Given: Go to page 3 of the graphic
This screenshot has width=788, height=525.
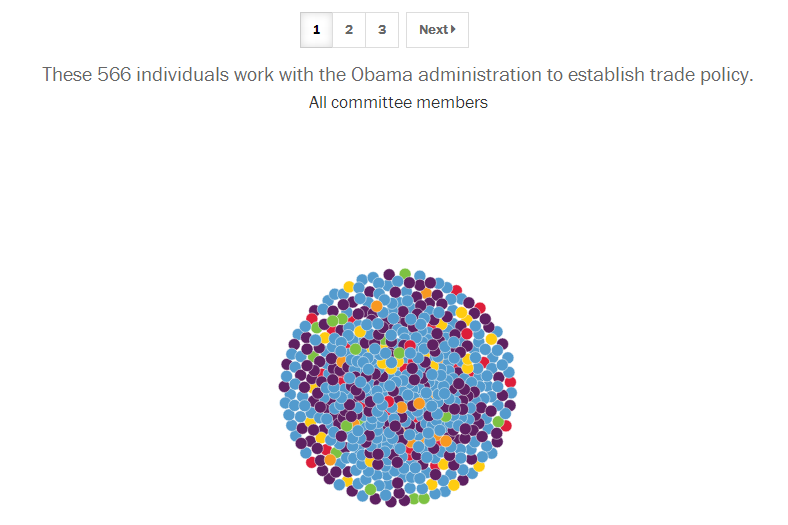Looking at the screenshot, I should pyautogui.click(x=382, y=30).
